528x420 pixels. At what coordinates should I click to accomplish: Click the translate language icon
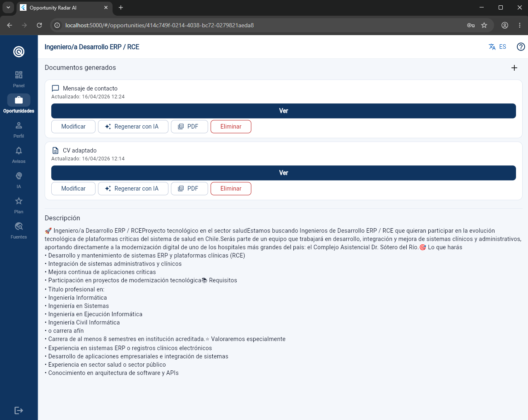492,47
